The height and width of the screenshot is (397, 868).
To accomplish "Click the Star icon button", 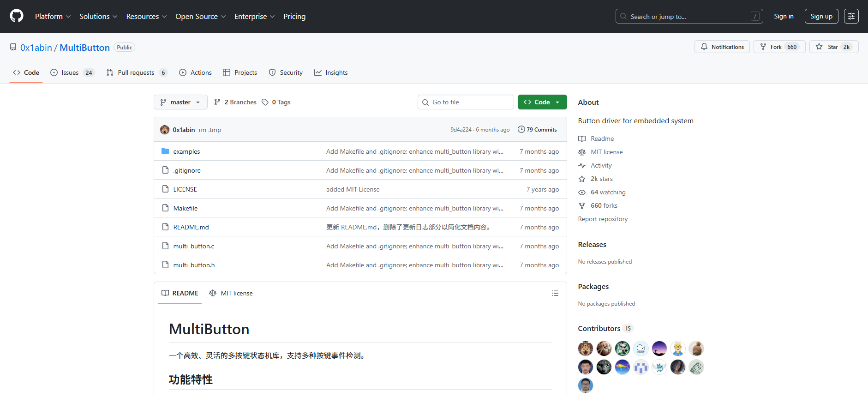I will [x=819, y=47].
